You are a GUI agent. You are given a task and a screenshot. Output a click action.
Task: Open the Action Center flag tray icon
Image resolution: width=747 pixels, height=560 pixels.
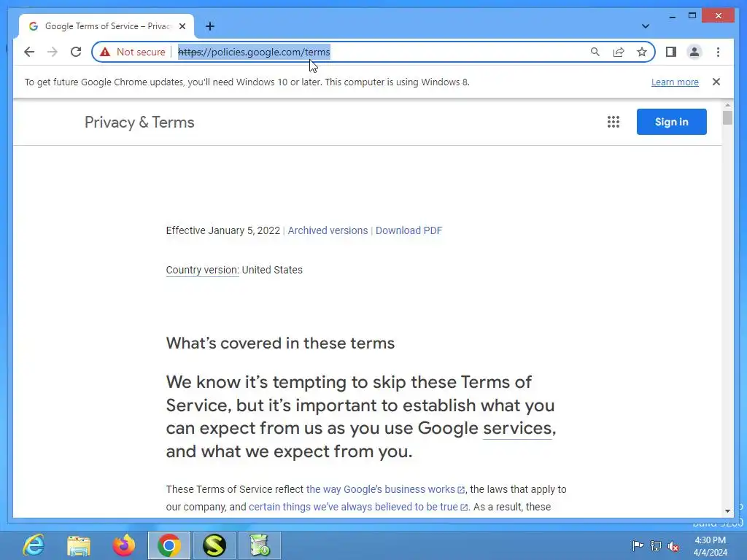click(638, 545)
